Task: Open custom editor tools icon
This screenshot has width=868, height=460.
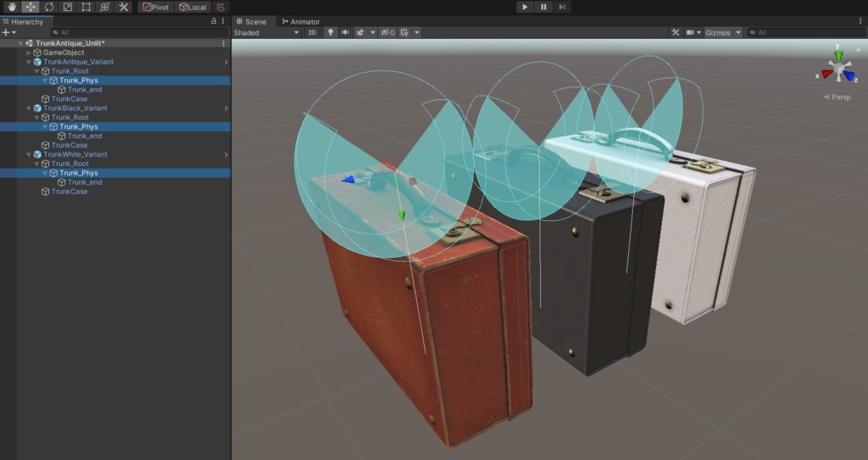Action: pyautogui.click(x=124, y=7)
